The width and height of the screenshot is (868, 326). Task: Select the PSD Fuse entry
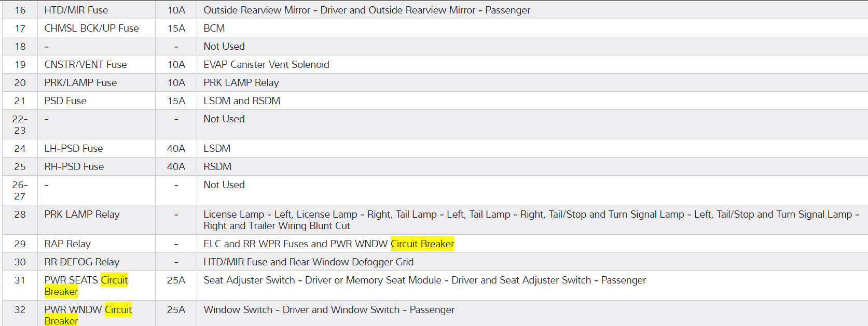65,101
